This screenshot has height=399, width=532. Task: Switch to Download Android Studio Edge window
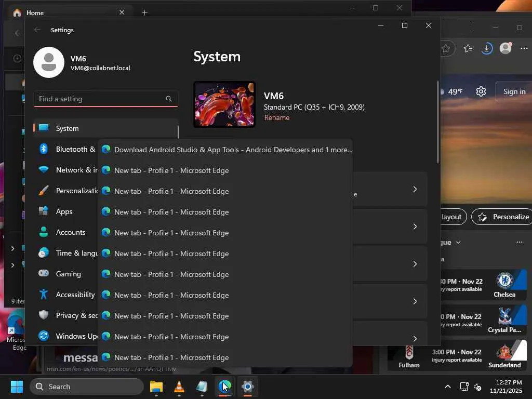pos(225,150)
